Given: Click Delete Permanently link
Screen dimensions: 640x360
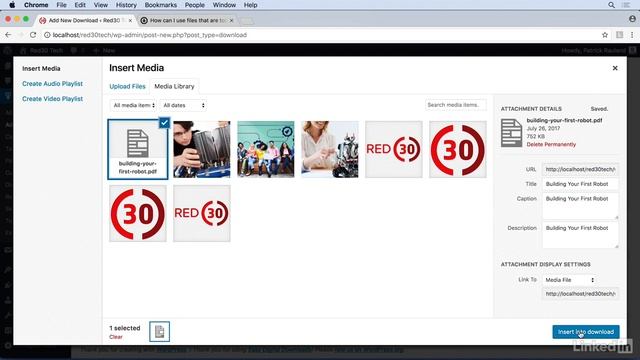Looking at the screenshot, I should 551,144.
